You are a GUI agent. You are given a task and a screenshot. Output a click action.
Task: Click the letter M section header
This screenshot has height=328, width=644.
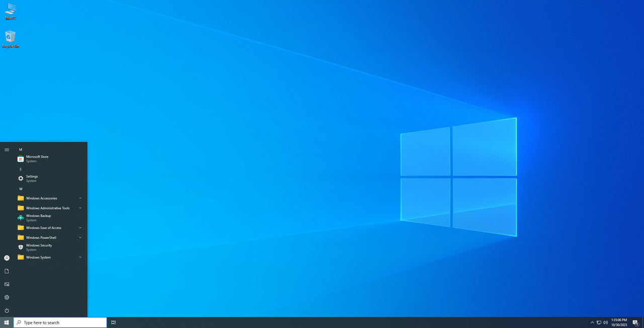[21, 150]
